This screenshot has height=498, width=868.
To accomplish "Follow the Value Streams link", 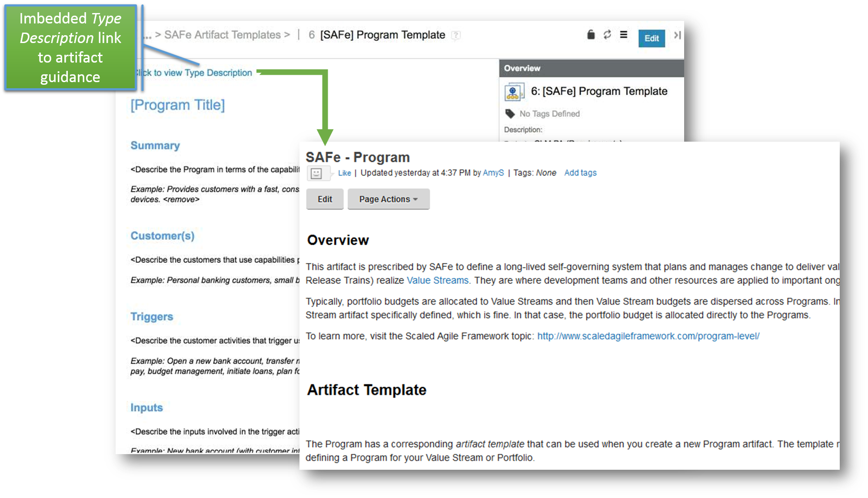I will coord(438,281).
